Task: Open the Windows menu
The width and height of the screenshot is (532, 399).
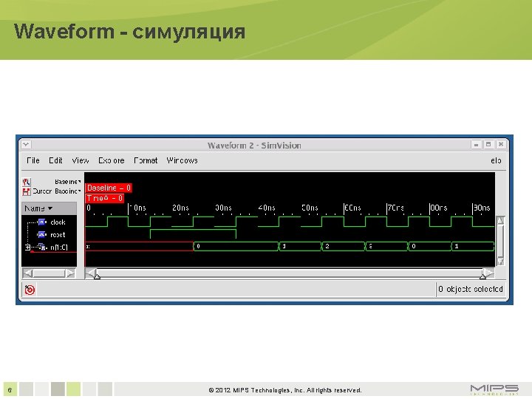Action: coord(182,160)
